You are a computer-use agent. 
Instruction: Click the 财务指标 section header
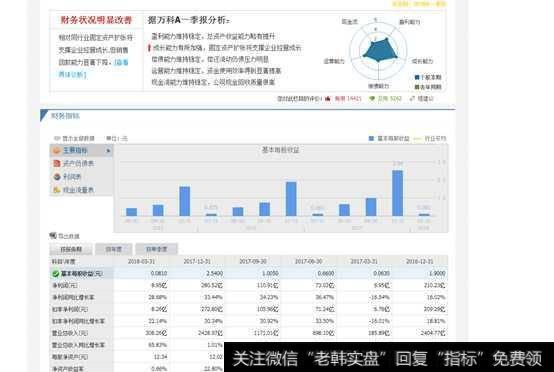click(x=65, y=116)
